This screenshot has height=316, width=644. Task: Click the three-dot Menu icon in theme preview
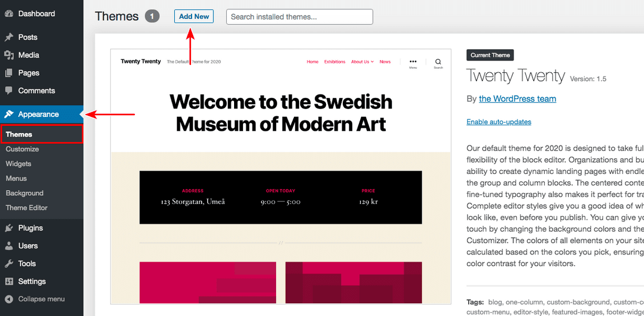point(413,62)
